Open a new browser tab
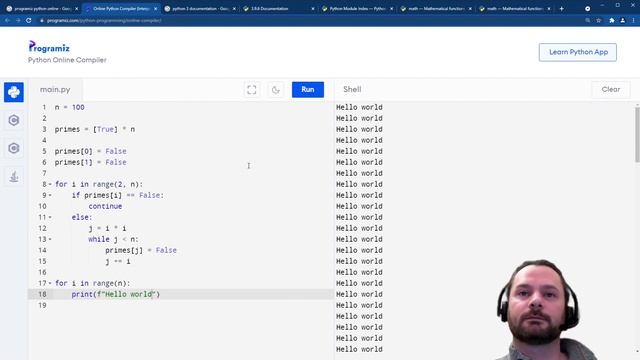 pos(561,9)
